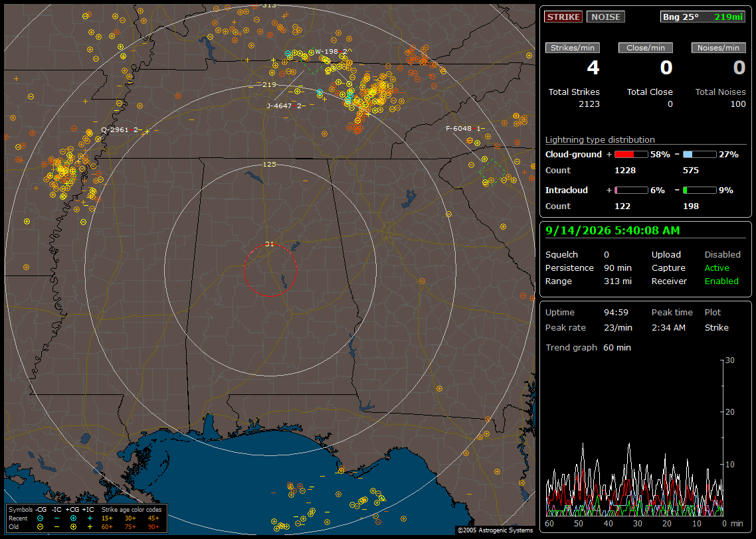Screen dimensions: 756x539
Task: Click the green date and time display
Action: click(613, 231)
